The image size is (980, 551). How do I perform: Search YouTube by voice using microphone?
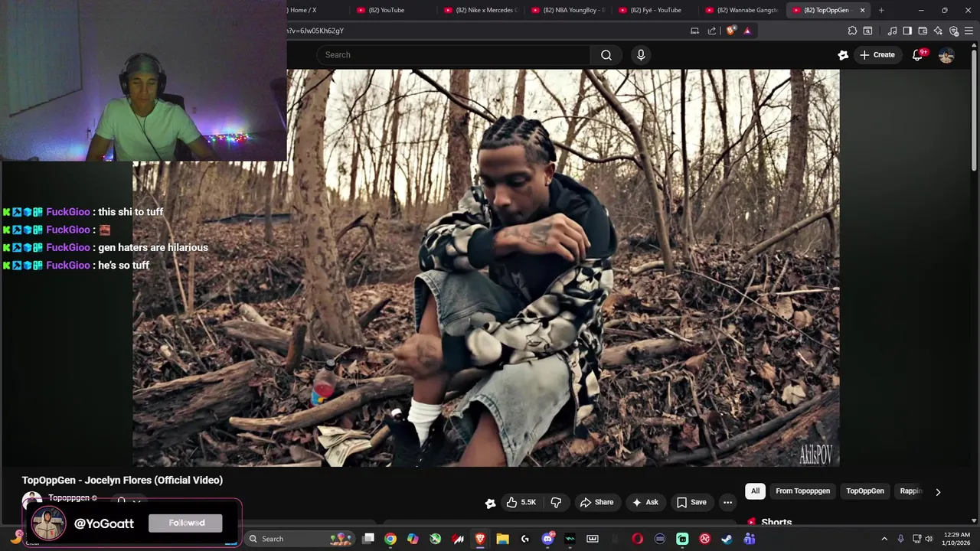(641, 54)
